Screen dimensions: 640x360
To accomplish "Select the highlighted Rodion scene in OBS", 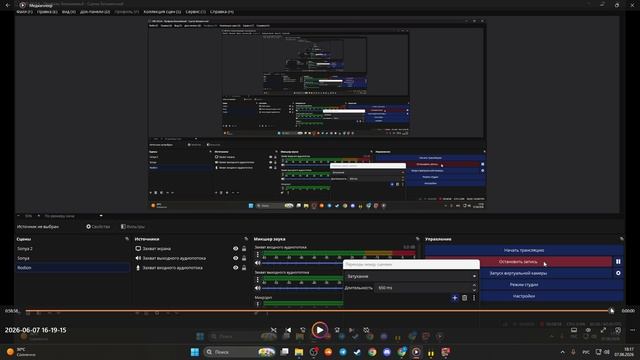I will click(x=72, y=268).
